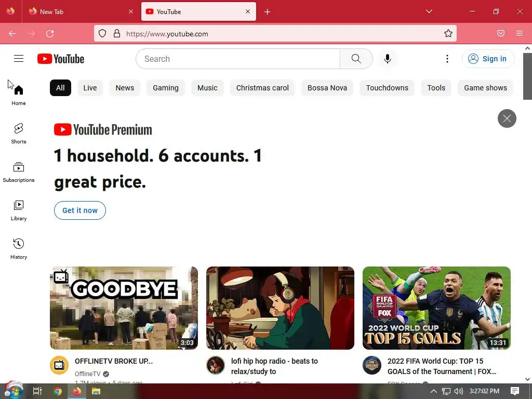Open the lofi hip hop radio title link
Viewport: 532px width, 399px height.
point(274,366)
